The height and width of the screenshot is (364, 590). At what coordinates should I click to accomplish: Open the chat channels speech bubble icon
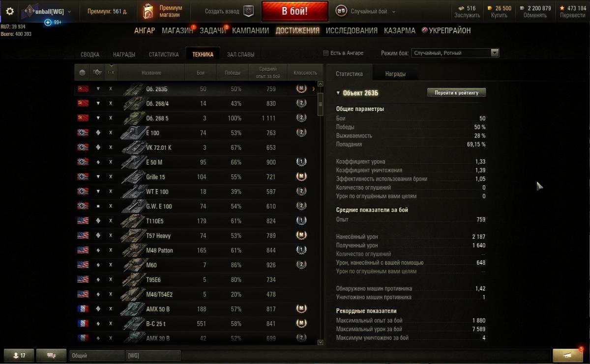point(51,355)
